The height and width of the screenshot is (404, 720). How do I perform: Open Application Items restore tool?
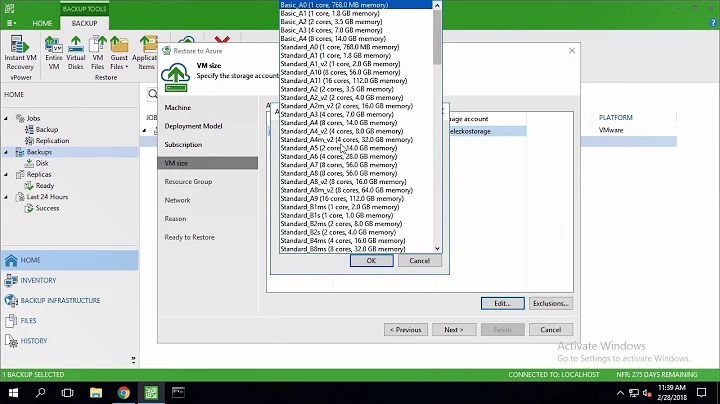(x=145, y=53)
